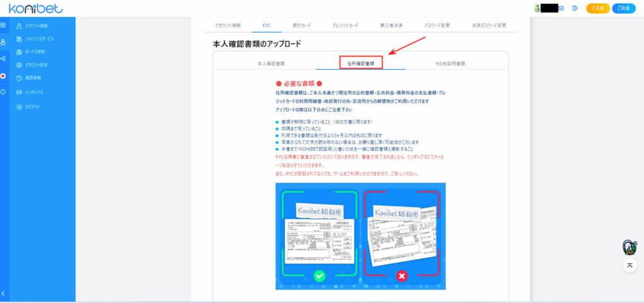Select the user profile icon in left rail
This screenshot has height=303, width=644.
point(3,42)
